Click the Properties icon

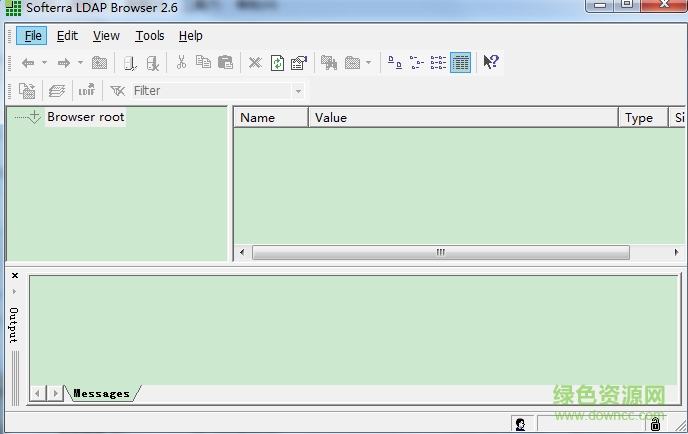299,63
